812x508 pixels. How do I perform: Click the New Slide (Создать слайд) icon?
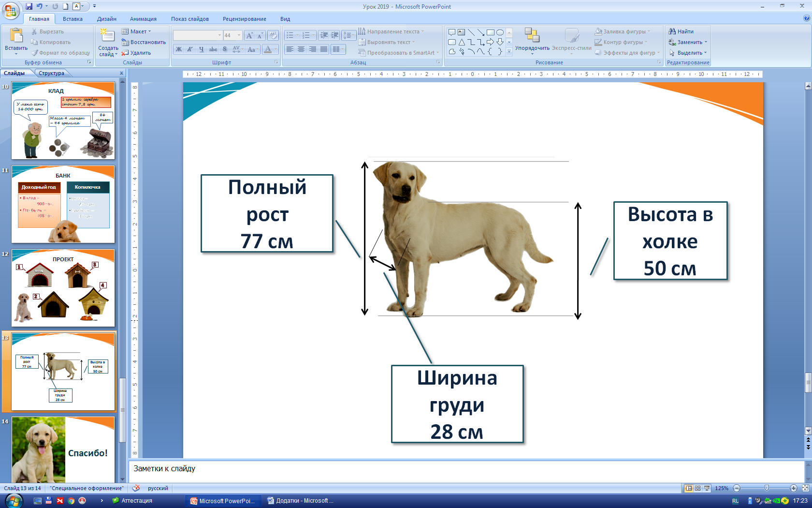pyautogui.click(x=107, y=36)
